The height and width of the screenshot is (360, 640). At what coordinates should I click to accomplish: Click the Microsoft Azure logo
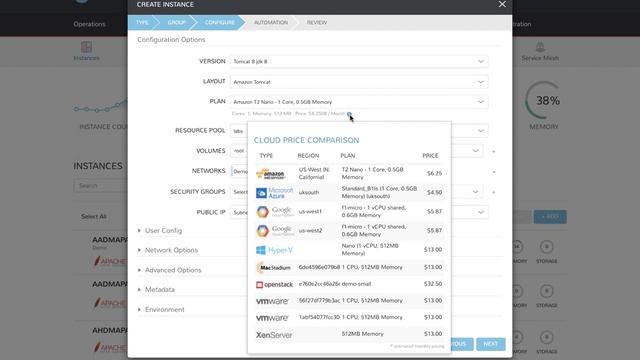274,193
